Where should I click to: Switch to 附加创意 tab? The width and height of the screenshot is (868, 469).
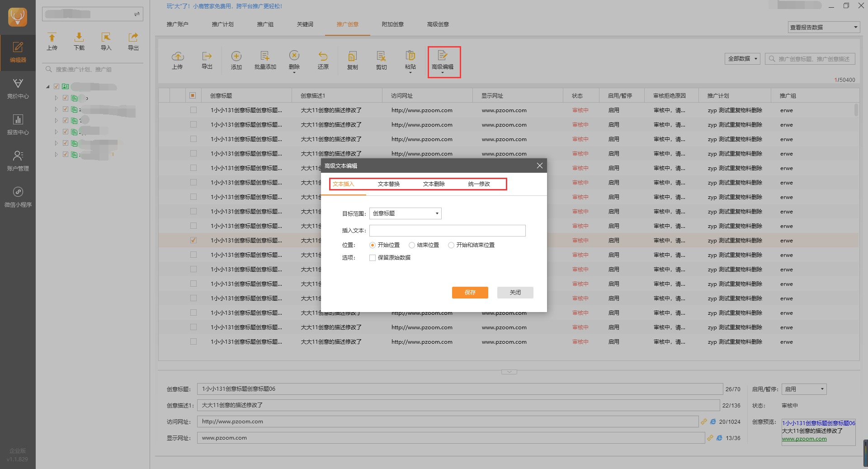point(393,24)
